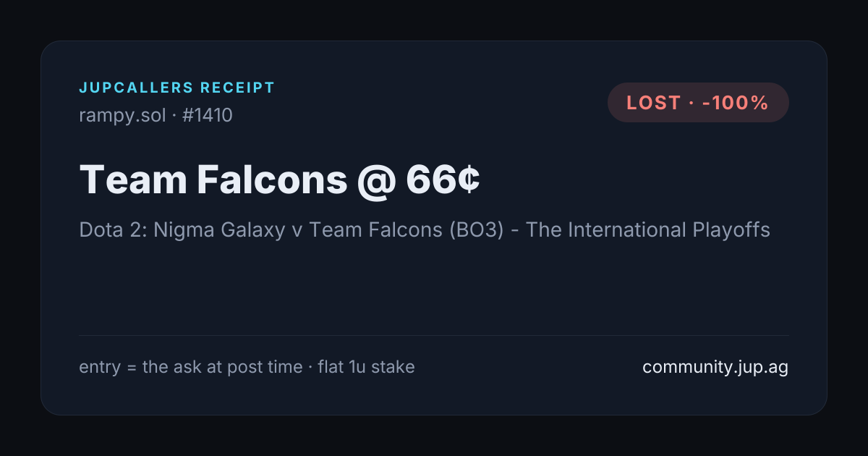Select the #1410 receipt number

[208, 115]
